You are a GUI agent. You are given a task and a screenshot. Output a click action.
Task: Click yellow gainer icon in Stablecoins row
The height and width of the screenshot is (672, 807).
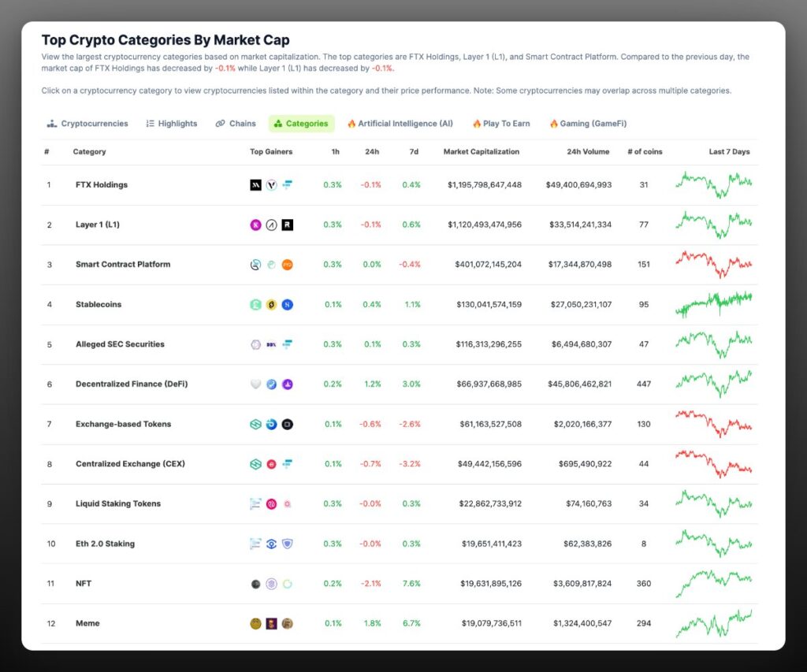272,305
